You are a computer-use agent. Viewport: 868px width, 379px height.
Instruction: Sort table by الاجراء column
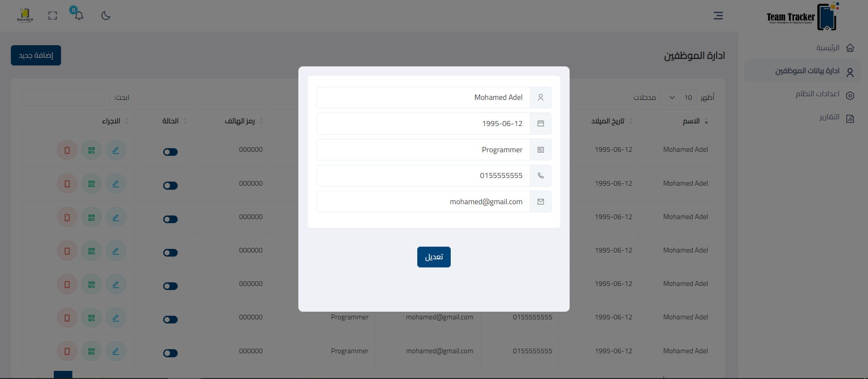pyautogui.click(x=79, y=121)
